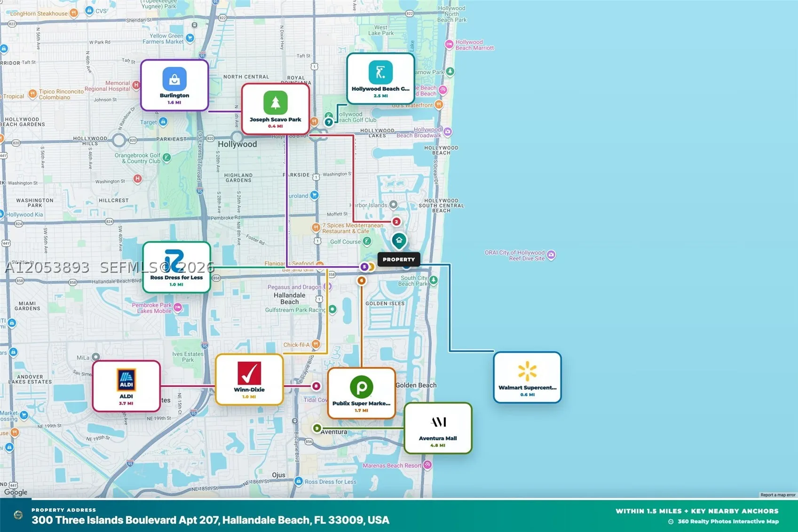
Task: Click the LongHorn Steakhouse restaurant pin
Action: [x=73, y=13]
